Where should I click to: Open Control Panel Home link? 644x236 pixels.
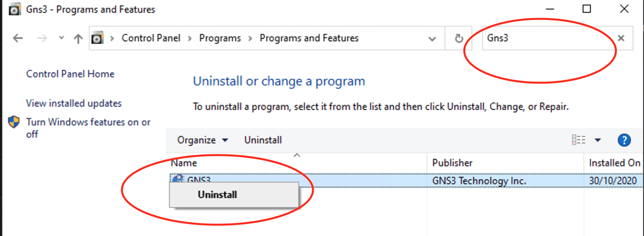coord(70,74)
